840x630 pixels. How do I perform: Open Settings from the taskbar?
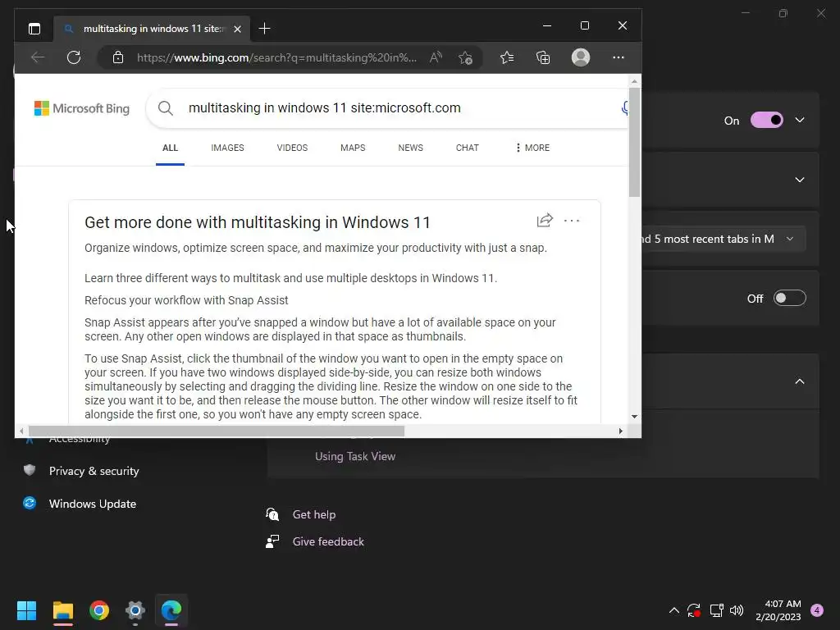click(x=135, y=610)
